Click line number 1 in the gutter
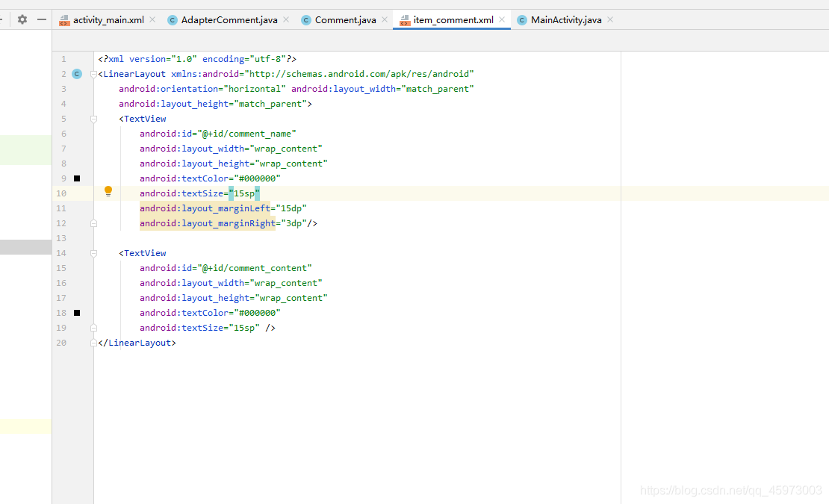 point(63,59)
